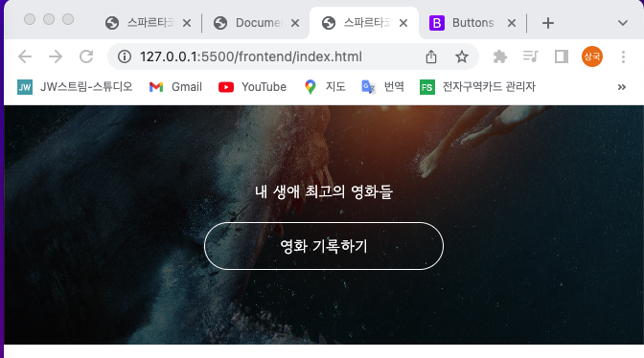644x358 pixels.
Task: Click the 영화 기록하기 button
Action: coord(324,246)
